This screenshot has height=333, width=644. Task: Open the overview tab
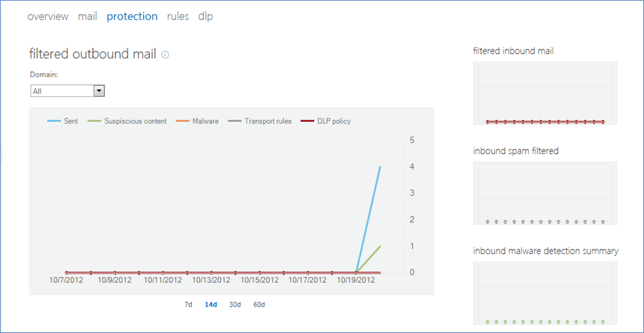47,16
